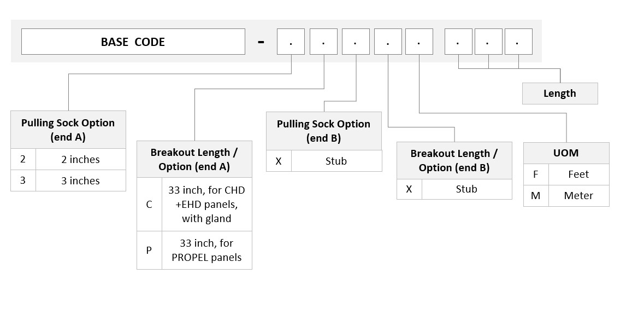Select the Length label box
Image resolution: width=644 pixels, height=326 pixels.
tap(560, 94)
